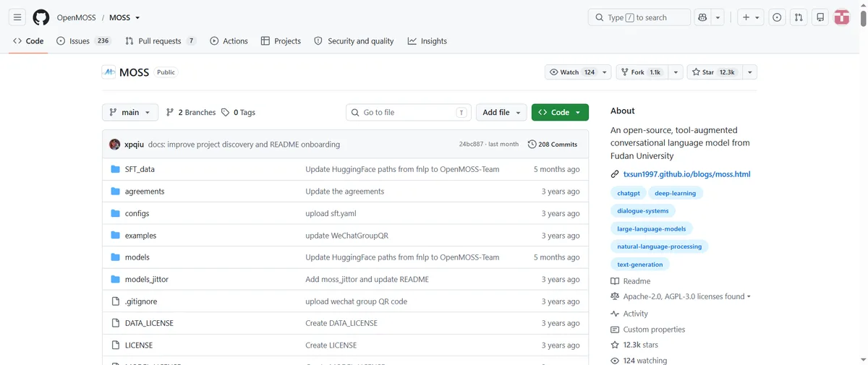This screenshot has height=365, width=868.
Task: Open 'upload sft.yaml' commit message
Action: [331, 214]
